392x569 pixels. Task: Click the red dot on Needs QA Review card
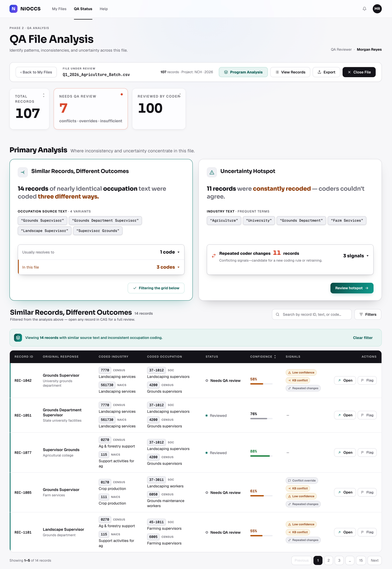coord(122,94)
